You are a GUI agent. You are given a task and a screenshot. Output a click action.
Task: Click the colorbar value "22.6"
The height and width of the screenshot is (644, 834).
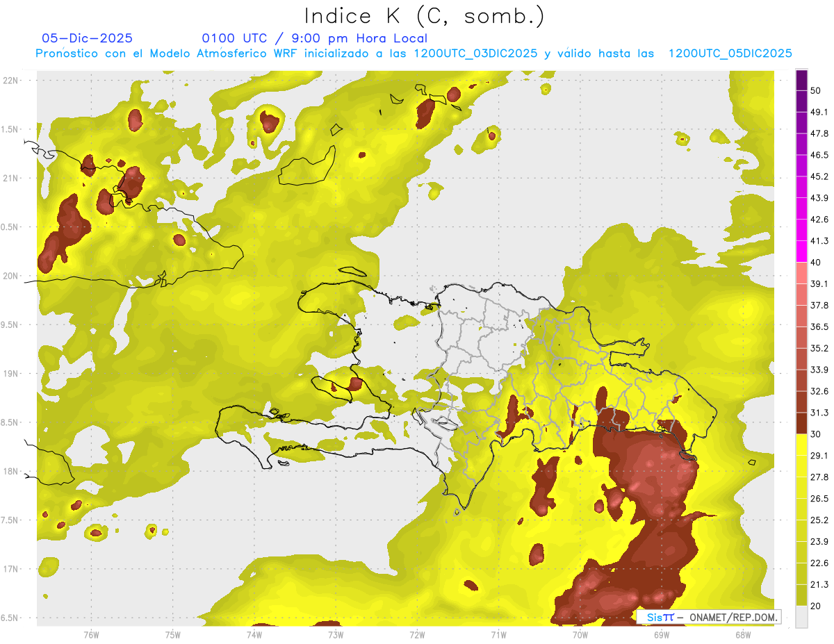(820, 563)
